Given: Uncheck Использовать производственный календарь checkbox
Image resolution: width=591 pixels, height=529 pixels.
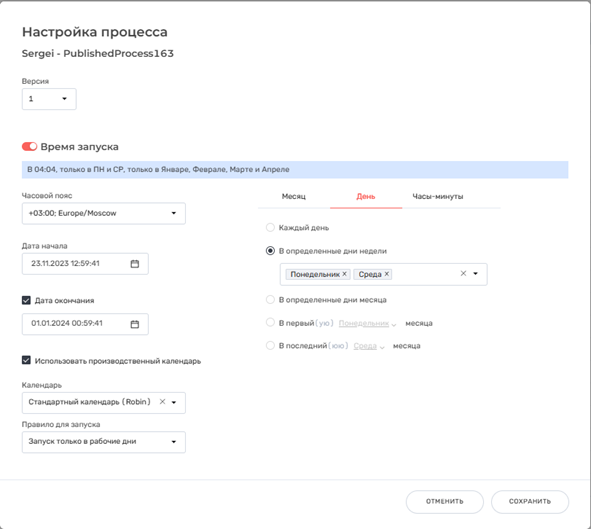Looking at the screenshot, I should 26,360.
